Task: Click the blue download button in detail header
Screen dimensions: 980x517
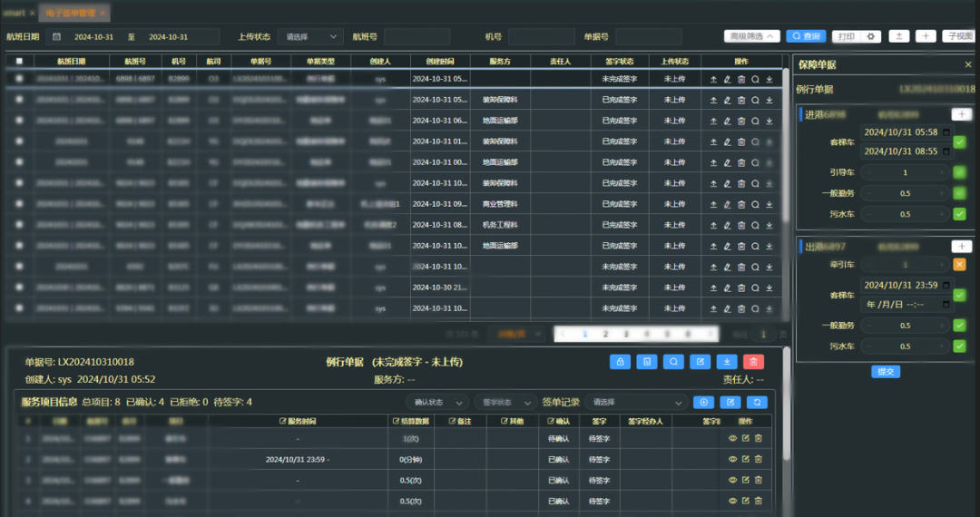Action: [x=727, y=361]
